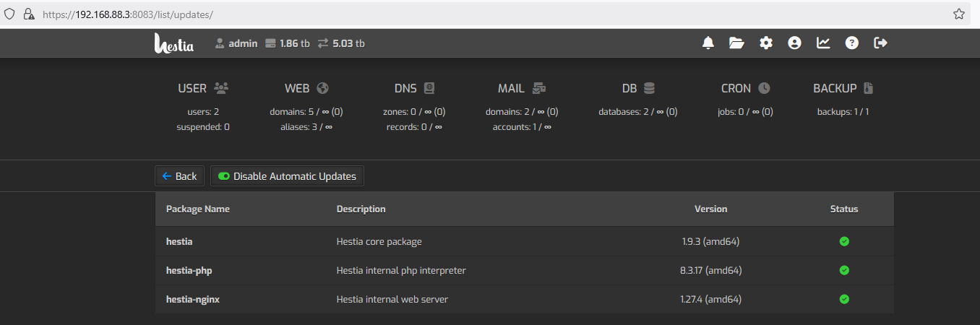Go Back using the arrow button
This screenshot has height=325, width=980.
(x=179, y=176)
